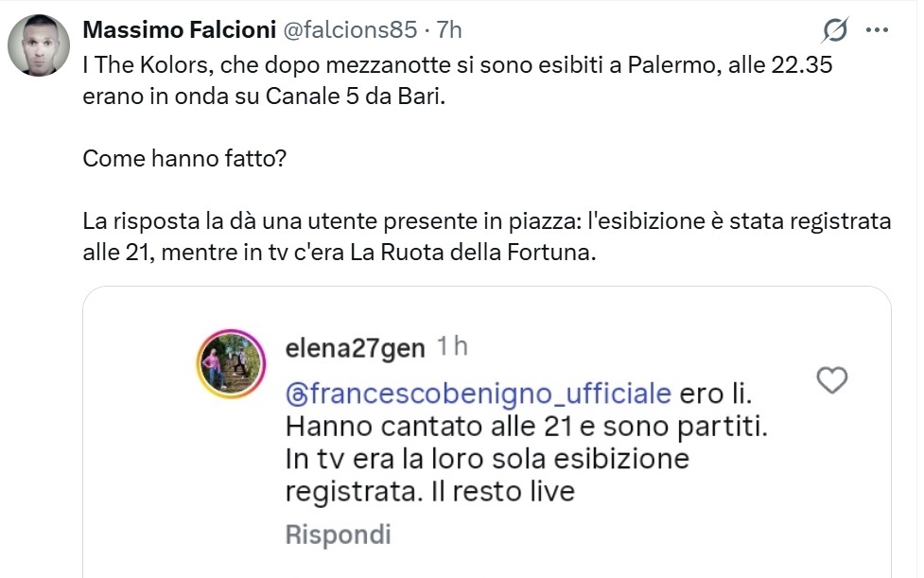Open the @francescobenigno_ufficiale mention

(x=479, y=393)
